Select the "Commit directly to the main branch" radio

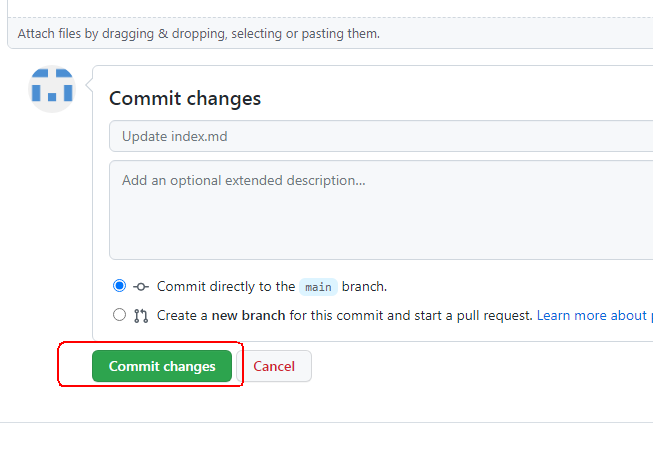pos(120,286)
